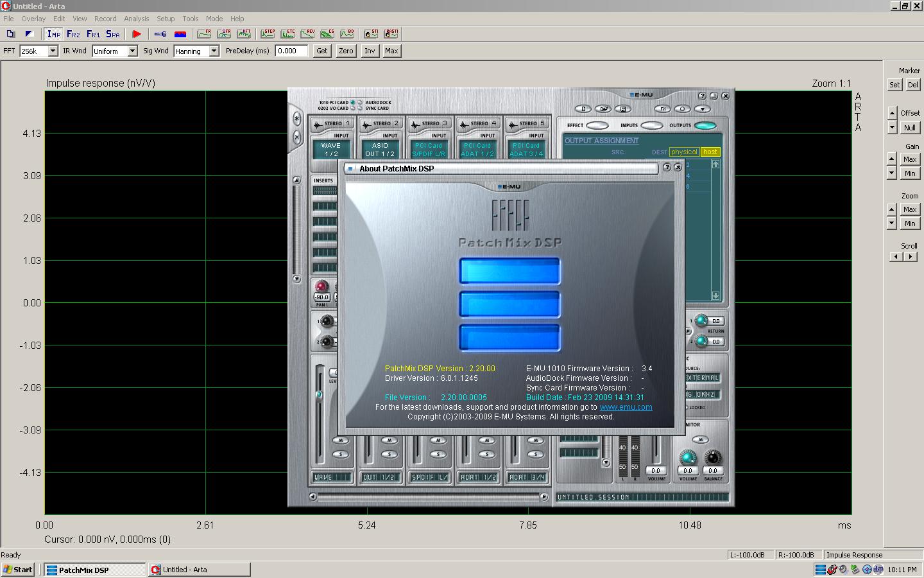Toggle the INPUTS view button in PatchMix

pos(651,125)
